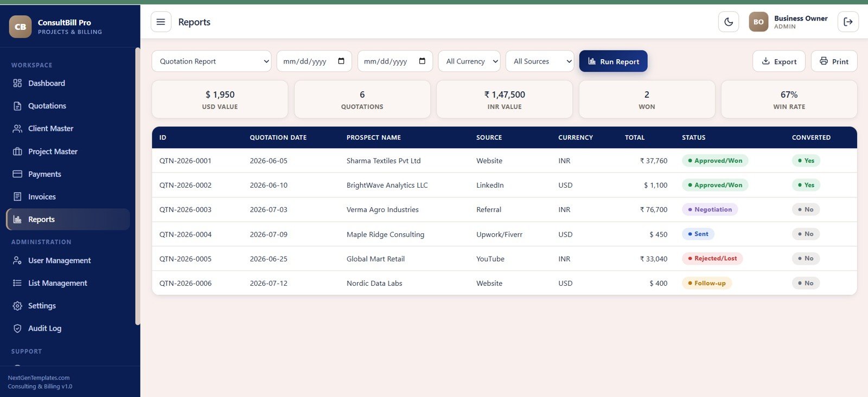Export the report
Screen dimensions: 868x397
779,61
